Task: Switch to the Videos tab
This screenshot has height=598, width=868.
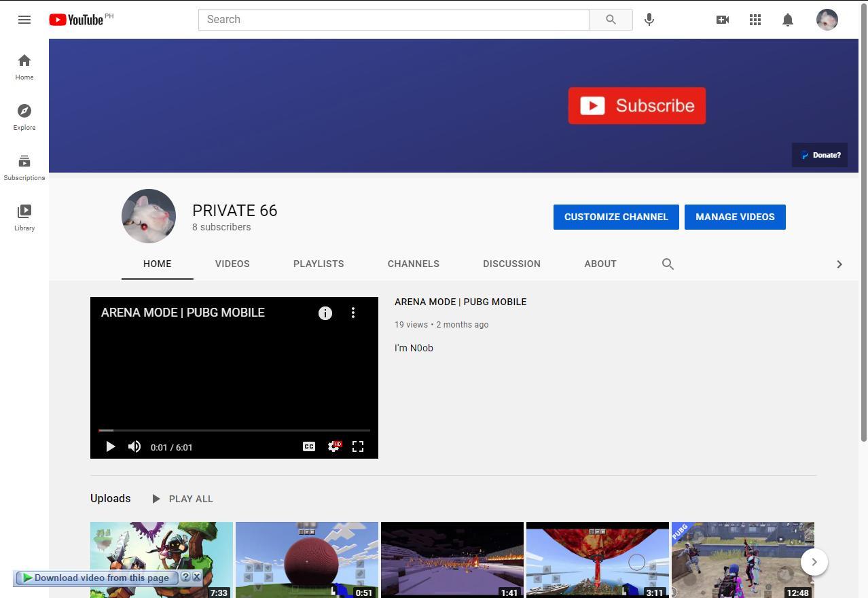Action: [232, 264]
